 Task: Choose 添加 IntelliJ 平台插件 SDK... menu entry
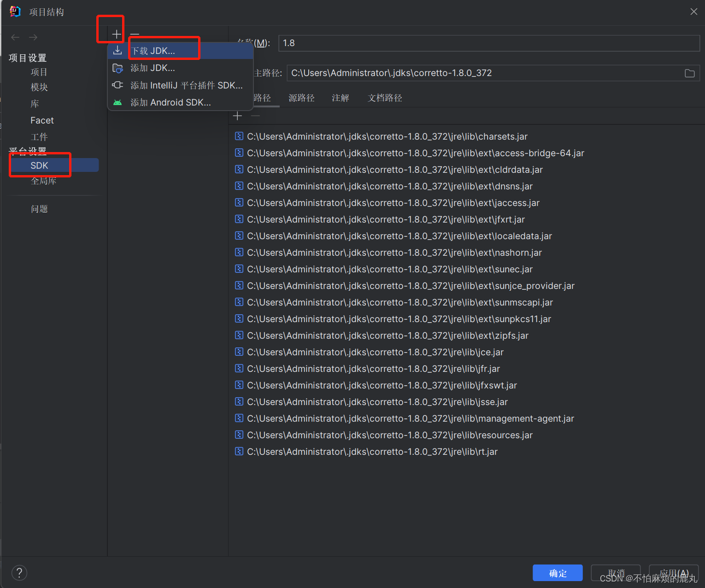(x=180, y=85)
